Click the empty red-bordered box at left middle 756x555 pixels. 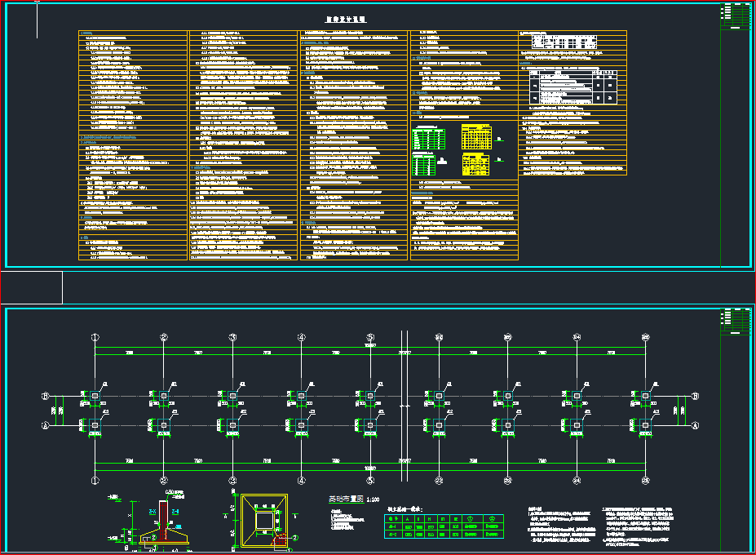point(32,288)
